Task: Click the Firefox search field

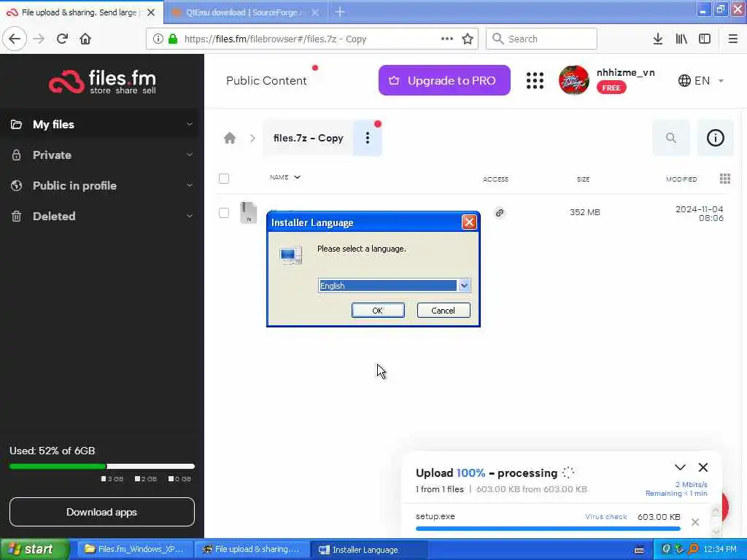Action: [541, 39]
